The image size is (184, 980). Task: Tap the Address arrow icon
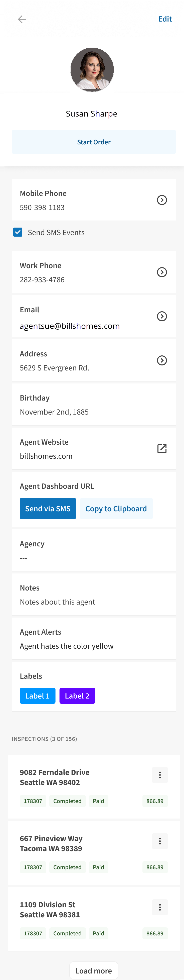162,361
